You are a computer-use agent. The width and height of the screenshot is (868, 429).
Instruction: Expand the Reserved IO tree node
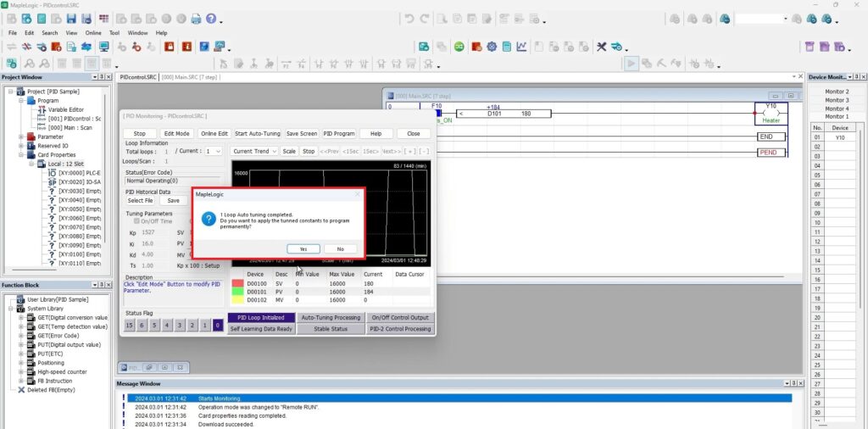click(x=21, y=146)
